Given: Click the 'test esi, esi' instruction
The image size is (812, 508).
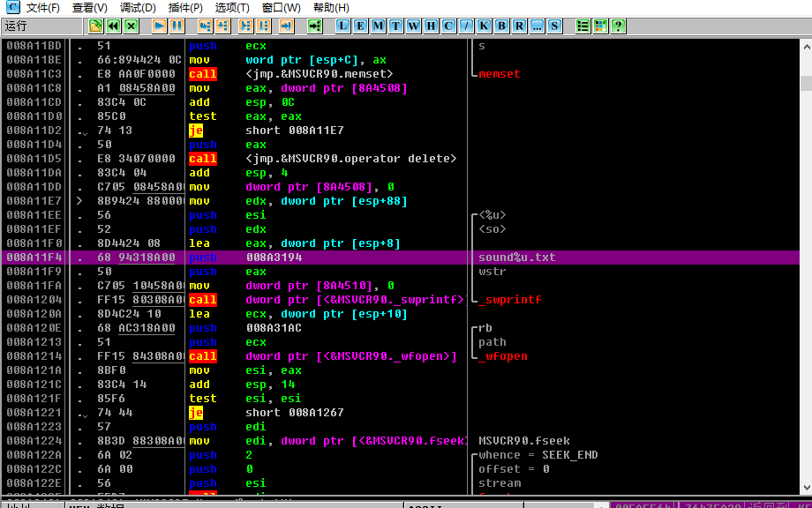Looking at the screenshot, I should pos(245,399).
